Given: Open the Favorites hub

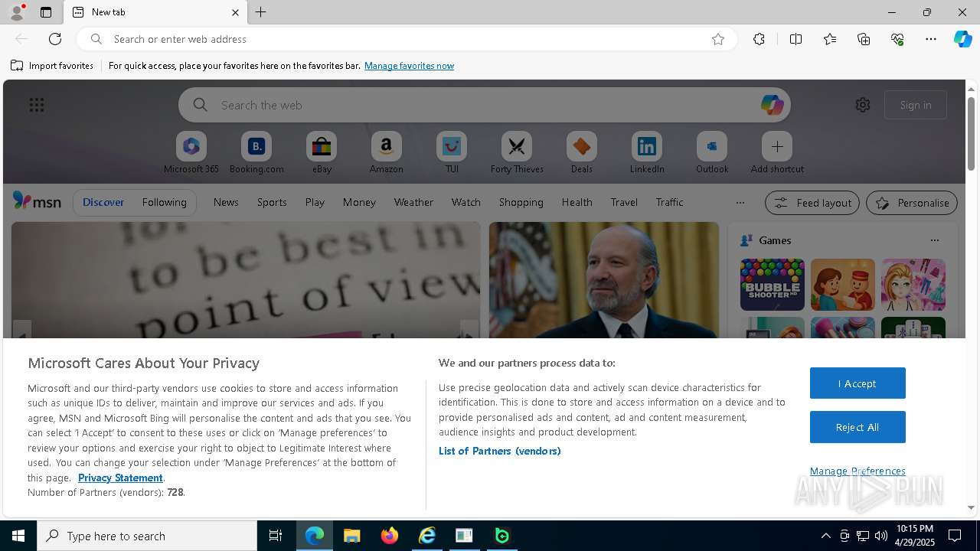Looking at the screenshot, I should coord(830,39).
